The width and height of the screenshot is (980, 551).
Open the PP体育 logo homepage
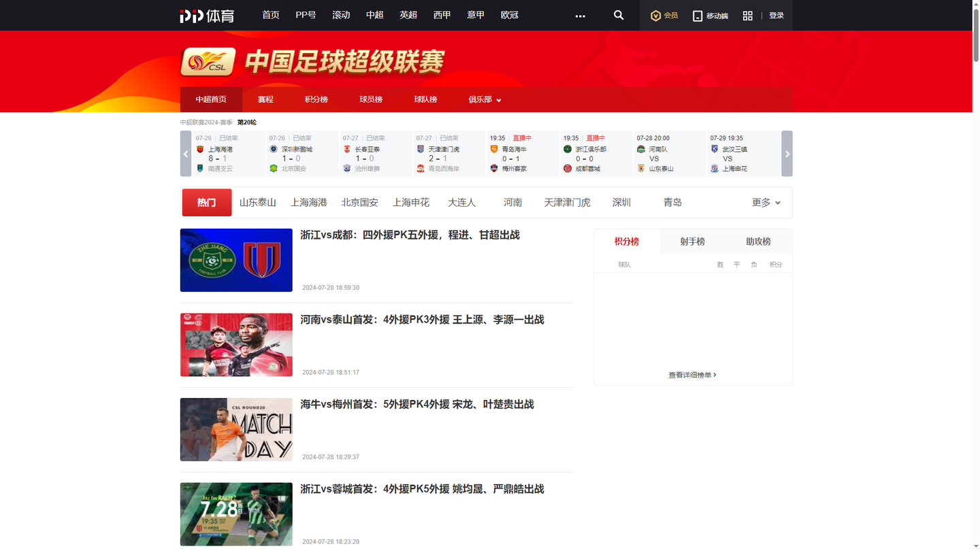[x=207, y=16]
